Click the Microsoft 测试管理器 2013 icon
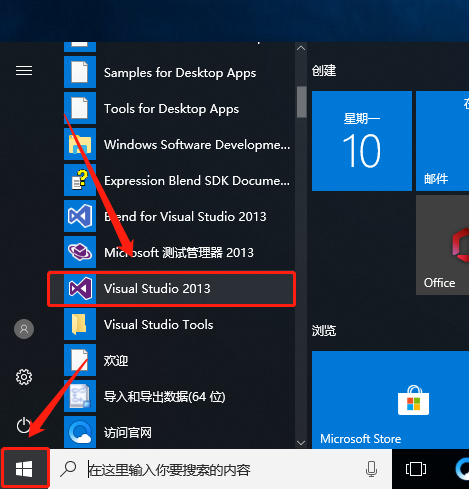The image size is (469, 489). (x=80, y=252)
